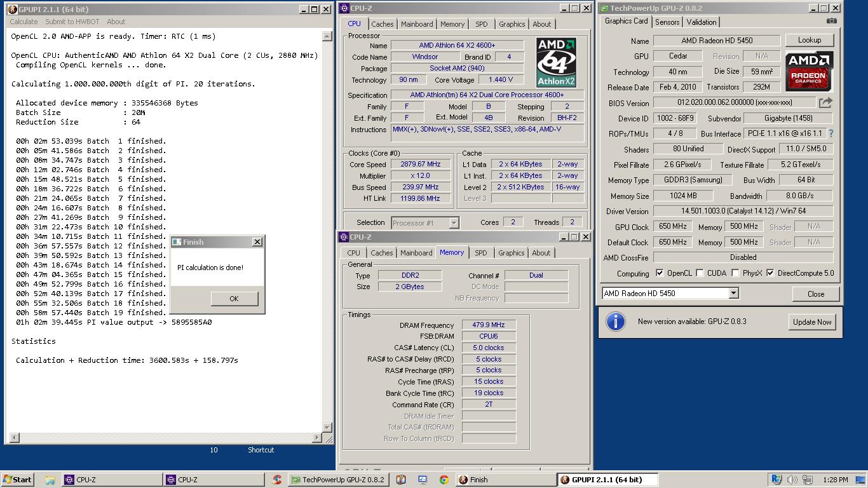Click the Finish dialog title icon
This screenshot has height=488, width=868.
point(177,242)
